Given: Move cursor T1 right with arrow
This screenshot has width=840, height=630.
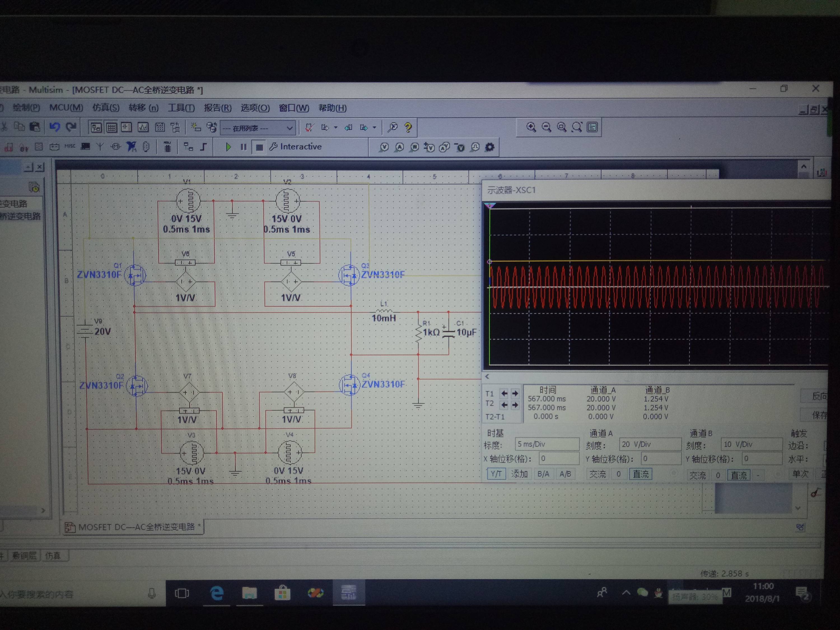Looking at the screenshot, I should coord(515,393).
